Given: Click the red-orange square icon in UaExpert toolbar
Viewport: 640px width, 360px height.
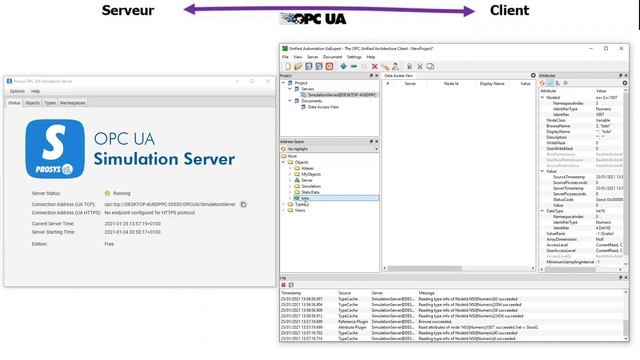Looking at the screenshot, I should tap(329, 67).
